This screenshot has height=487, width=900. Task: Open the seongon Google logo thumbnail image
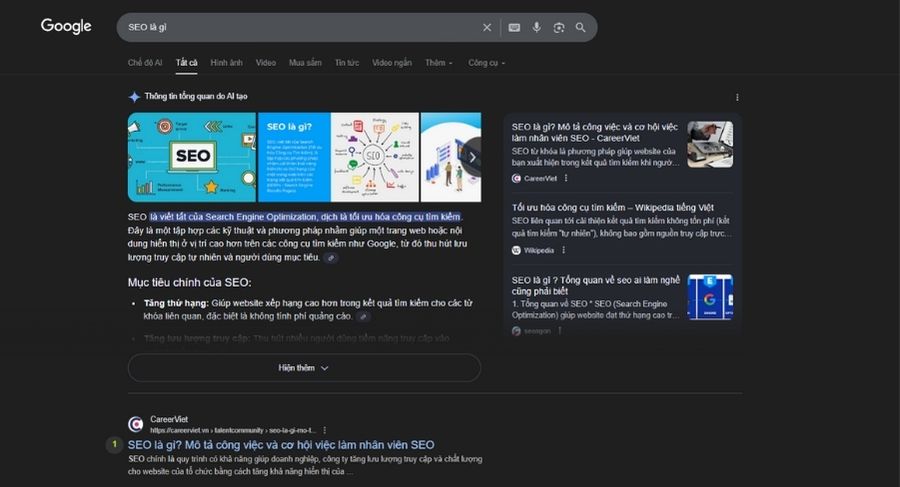click(710, 297)
